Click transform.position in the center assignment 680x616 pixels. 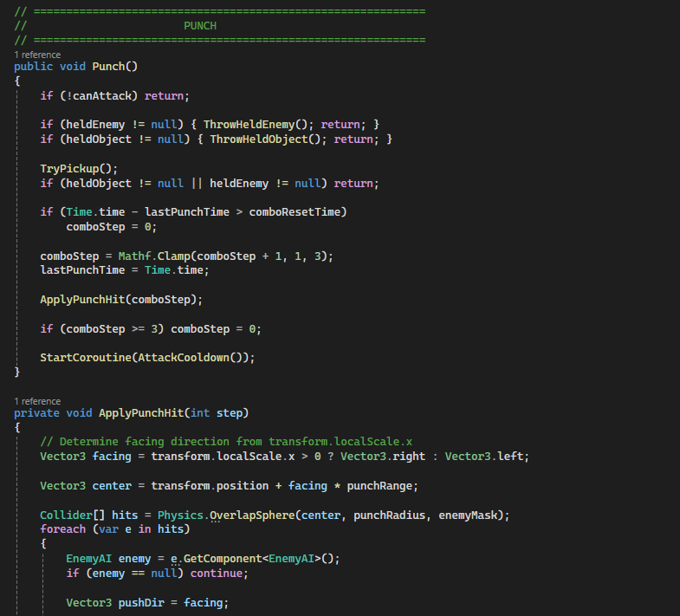(x=210, y=486)
